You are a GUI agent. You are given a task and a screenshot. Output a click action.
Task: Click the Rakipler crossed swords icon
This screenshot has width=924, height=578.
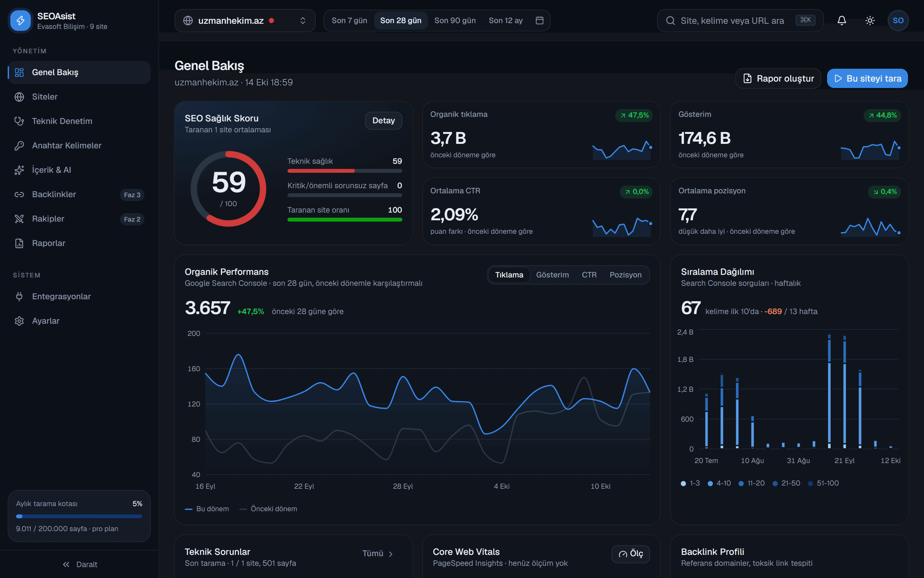tap(19, 219)
